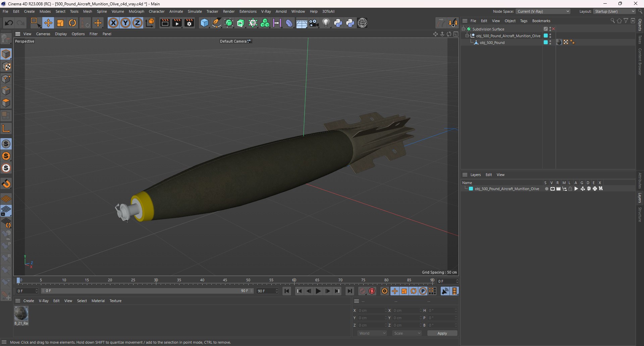Open the Node Space dropdown
This screenshot has width=644, height=346.
(543, 11)
